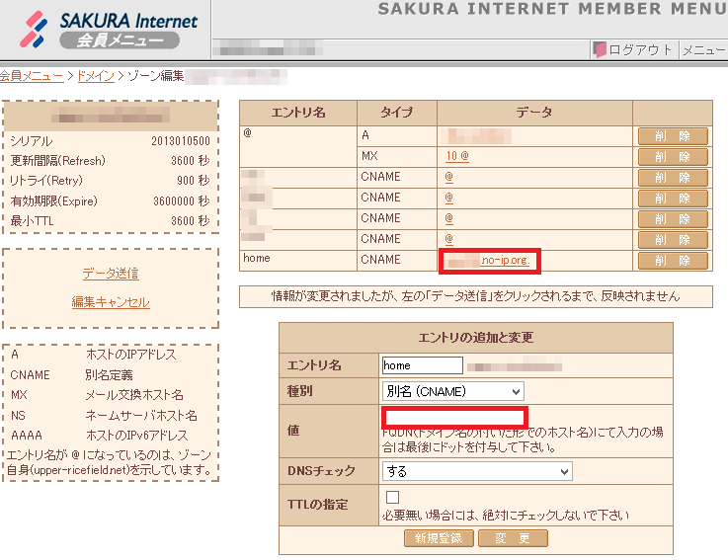Delete the @ A record entry
The height and width of the screenshot is (560, 728).
point(673,136)
